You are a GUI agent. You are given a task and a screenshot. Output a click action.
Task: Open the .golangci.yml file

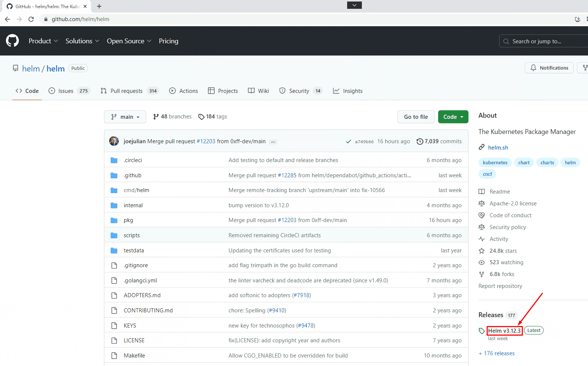click(140, 281)
